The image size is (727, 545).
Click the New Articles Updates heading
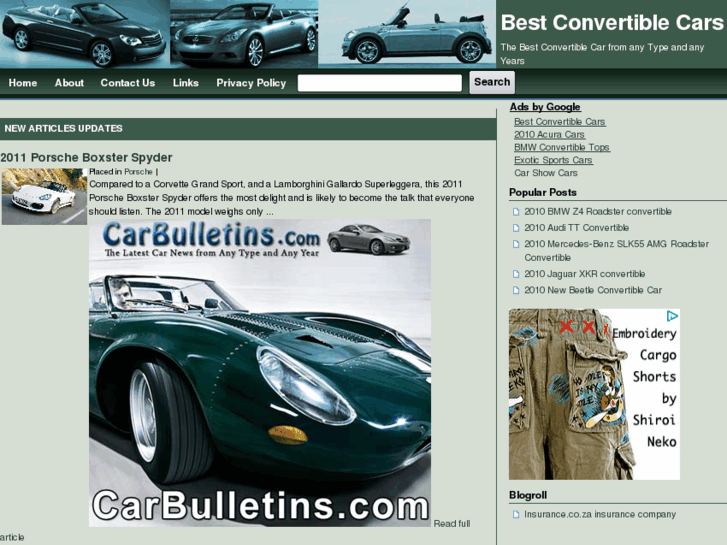[64, 128]
